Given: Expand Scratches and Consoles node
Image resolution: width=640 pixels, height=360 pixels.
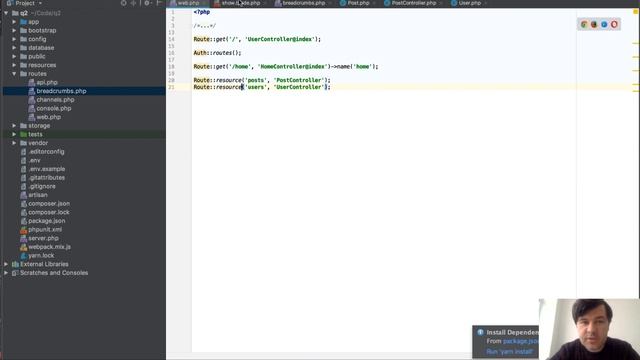Looking at the screenshot, I should coord(6,273).
